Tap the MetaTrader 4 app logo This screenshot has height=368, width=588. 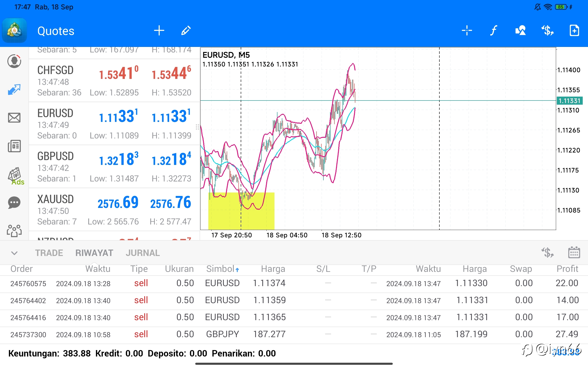point(14,30)
